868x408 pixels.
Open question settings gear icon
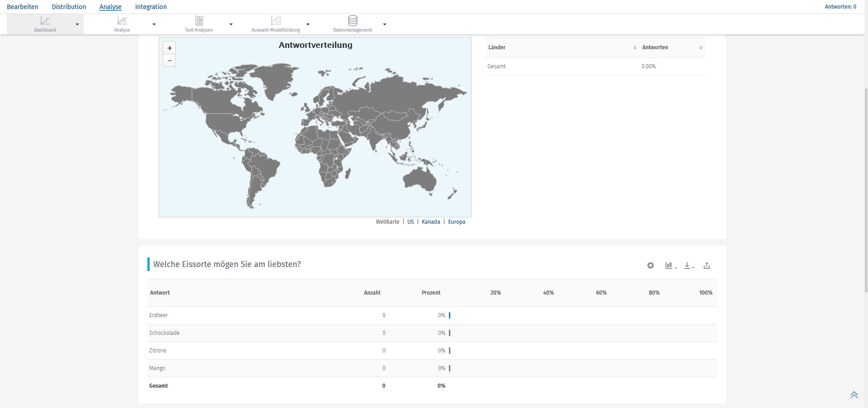(x=650, y=266)
